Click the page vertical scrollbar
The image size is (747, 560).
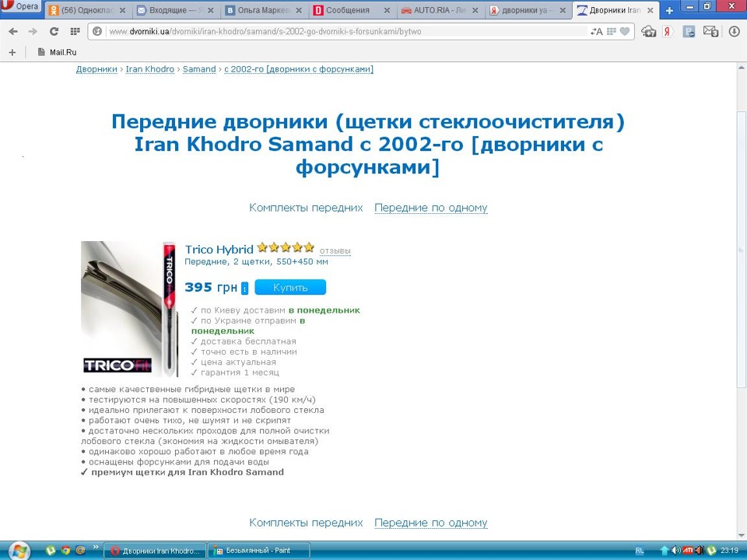pyautogui.click(x=742, y=250)
